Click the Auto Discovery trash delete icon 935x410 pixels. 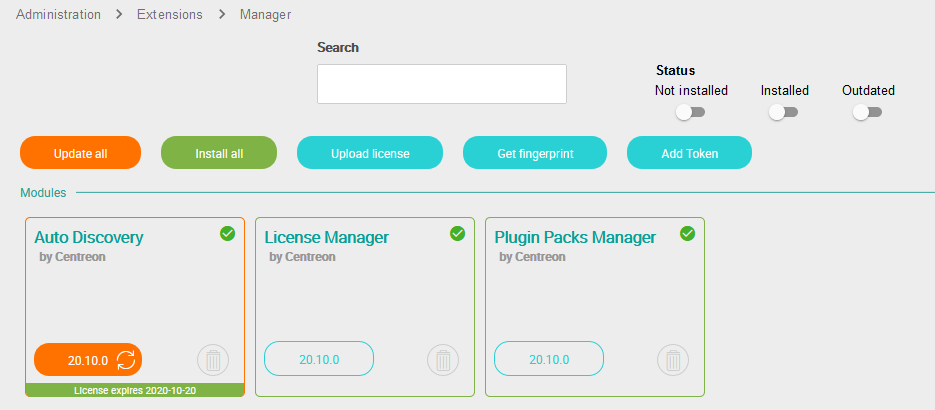pos(213,359)
